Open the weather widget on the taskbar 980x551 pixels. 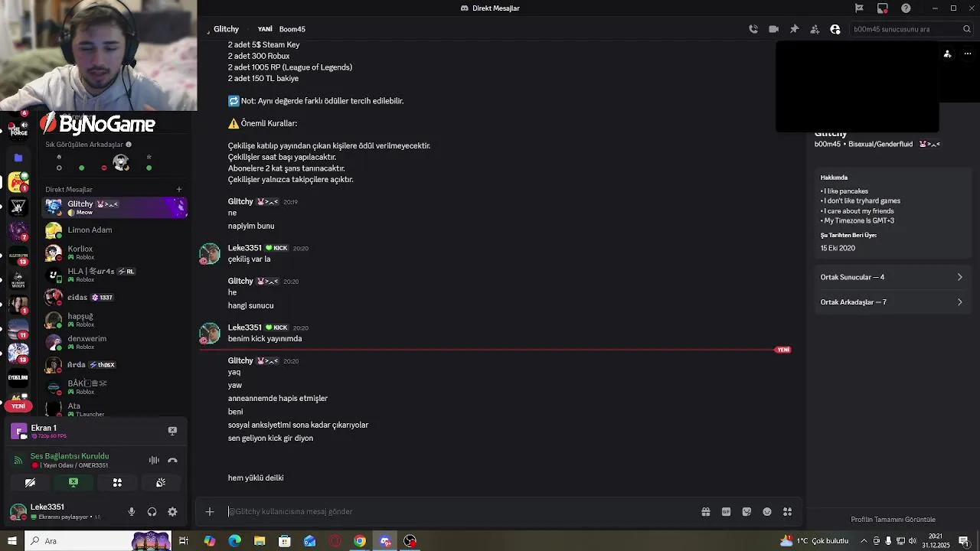click(814, 541)
